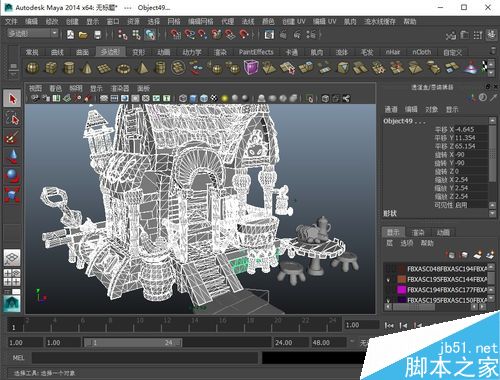The height and width of the screenshot is (380, 500).
Task: Create a polygon cone from the shelf
Action: (x=86, y=68)
